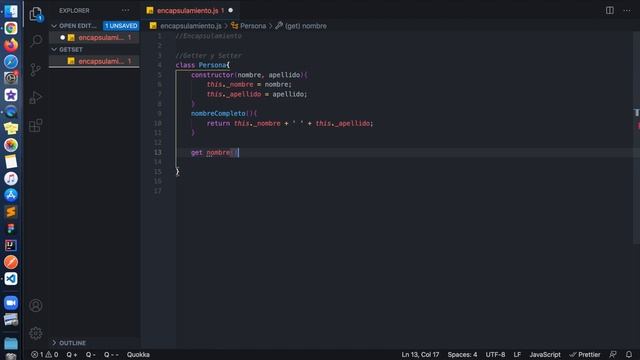Open Visual Studio Code dock icon
The height and width of the screenshot is (360, 640).
(11, 279)
